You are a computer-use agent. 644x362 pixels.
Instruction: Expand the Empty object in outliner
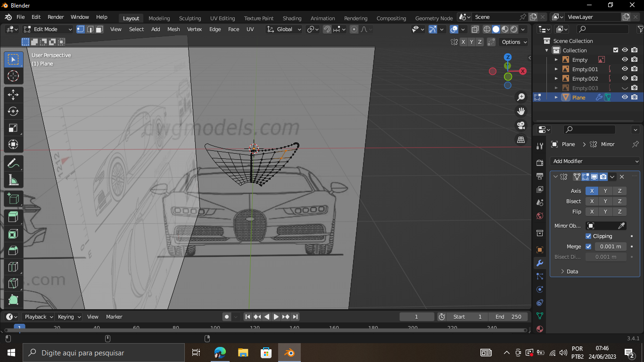click(x=556, y=60)
